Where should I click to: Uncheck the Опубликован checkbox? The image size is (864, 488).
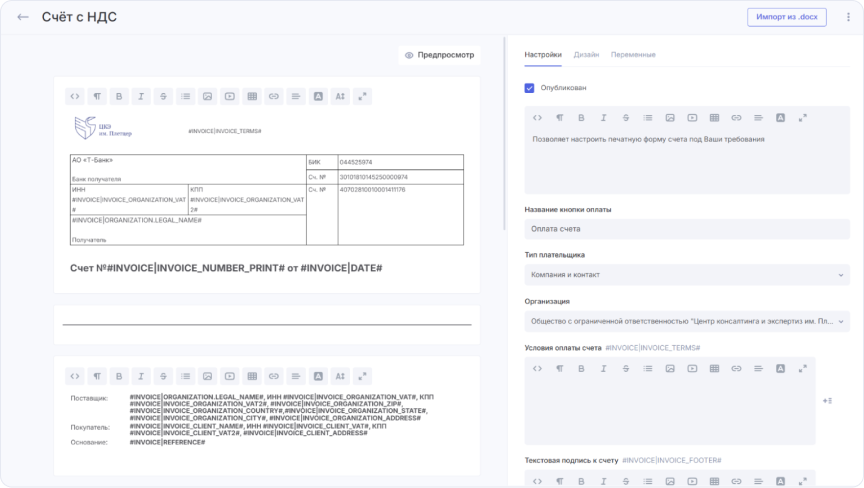tap(529, 88)
